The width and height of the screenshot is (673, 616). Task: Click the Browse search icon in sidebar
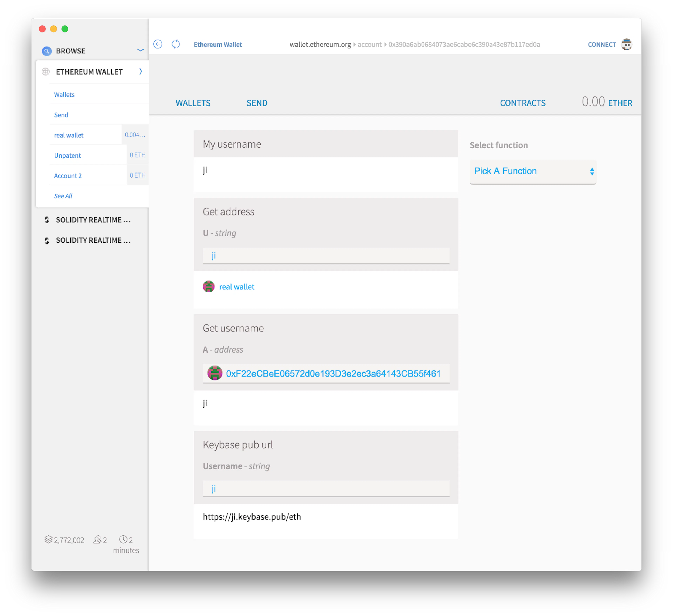tap(46, 51)
